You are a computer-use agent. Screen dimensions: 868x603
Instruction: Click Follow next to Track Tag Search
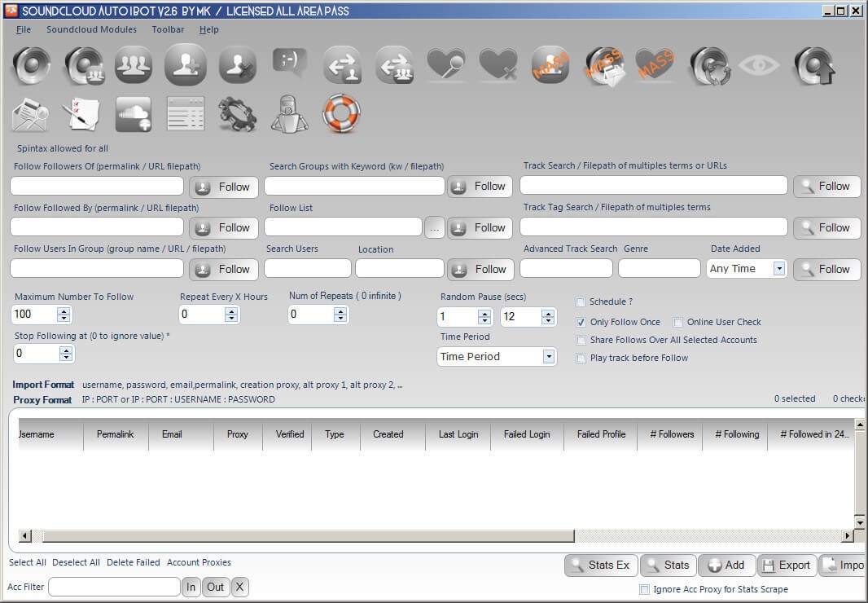coord(827,228)
